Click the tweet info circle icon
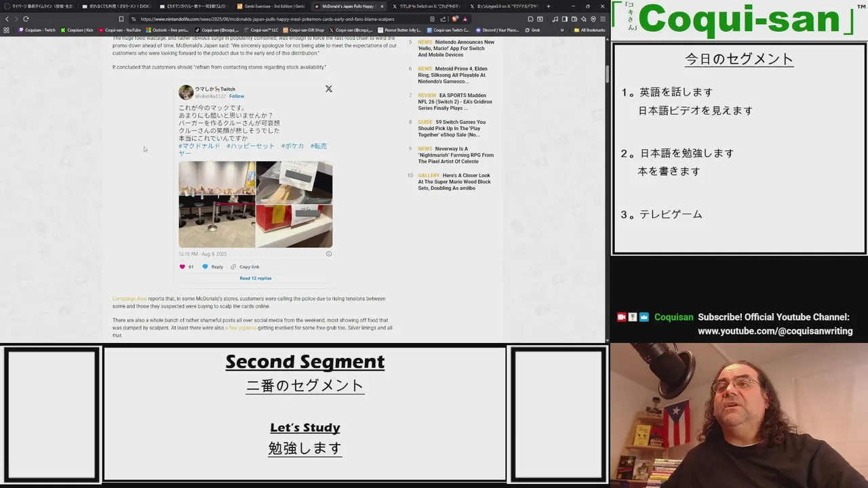Screen dimensions: 868x488 (x=329, y=254)
